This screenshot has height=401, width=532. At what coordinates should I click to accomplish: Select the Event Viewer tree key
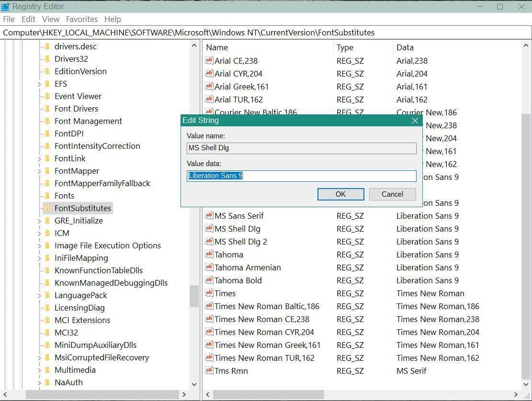coord(78,96)
